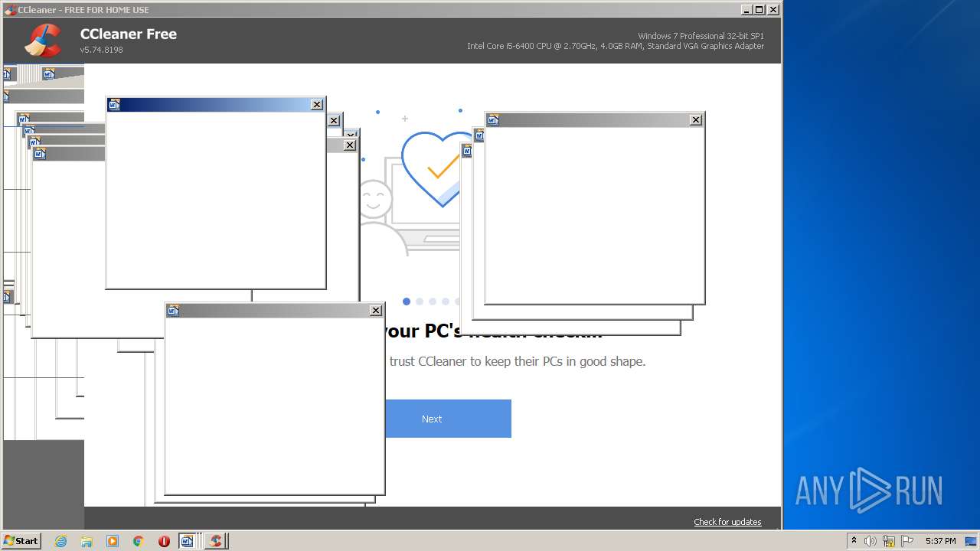
Task: Close the CCleaner window
Action: (773, 10)
